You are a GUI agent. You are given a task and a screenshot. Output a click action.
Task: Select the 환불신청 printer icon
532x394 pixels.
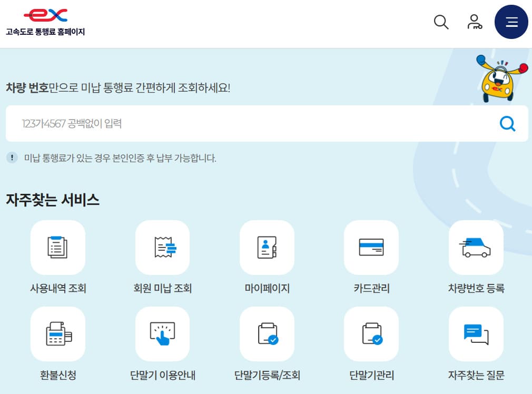[x=58, y=334]
